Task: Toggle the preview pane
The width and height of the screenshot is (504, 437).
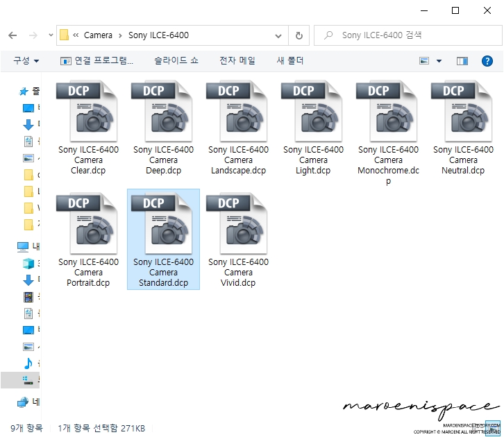Action: point(462,60)
